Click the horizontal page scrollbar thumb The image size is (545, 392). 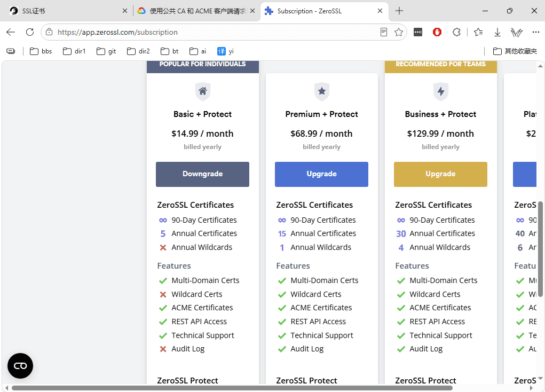tap(232, 388)
